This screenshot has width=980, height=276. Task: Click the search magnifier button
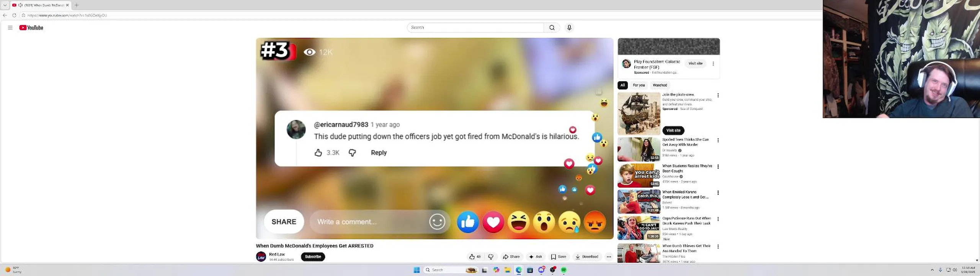(552, 28)
